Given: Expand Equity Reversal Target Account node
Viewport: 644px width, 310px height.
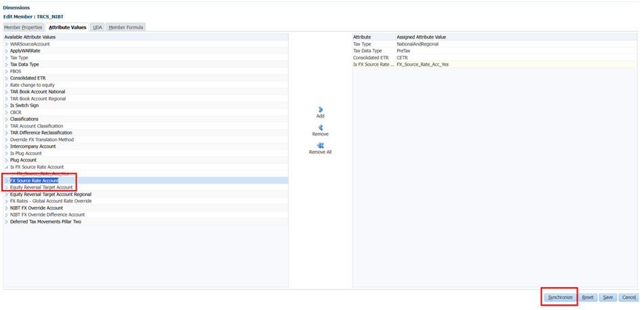Looking at the screenshot, I should (7, 187).
